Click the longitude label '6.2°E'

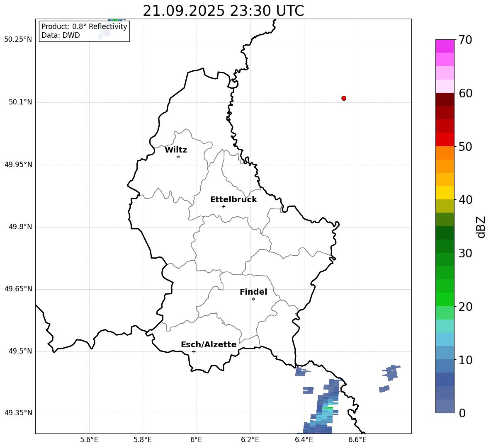pos(250,440)
